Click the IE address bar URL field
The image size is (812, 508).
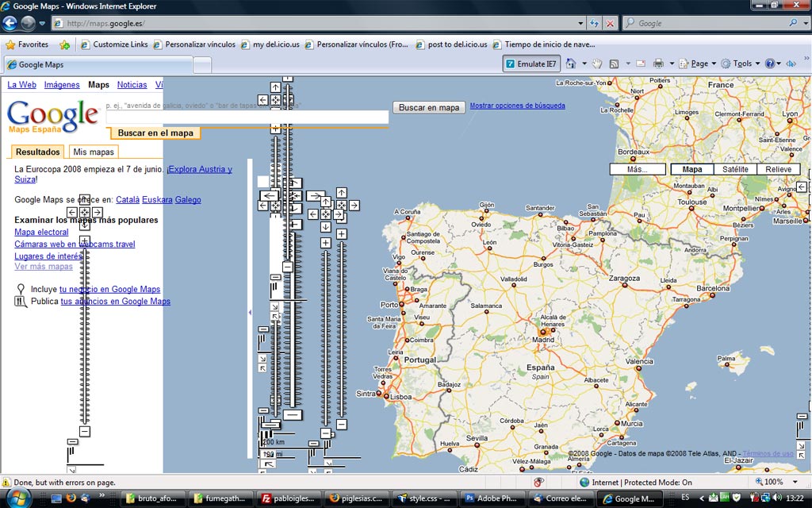(x=315, y=23)
